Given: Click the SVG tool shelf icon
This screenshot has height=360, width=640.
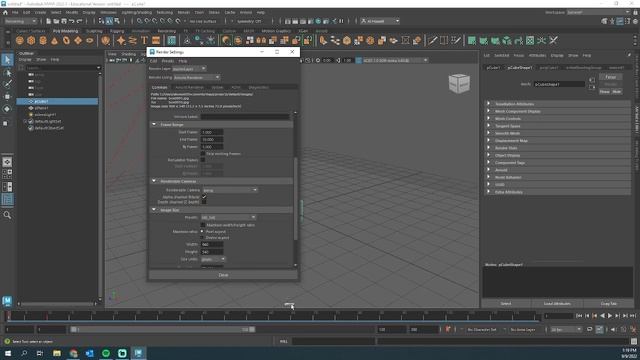Looking at the screenshot, I should click(x=156, y=40).
